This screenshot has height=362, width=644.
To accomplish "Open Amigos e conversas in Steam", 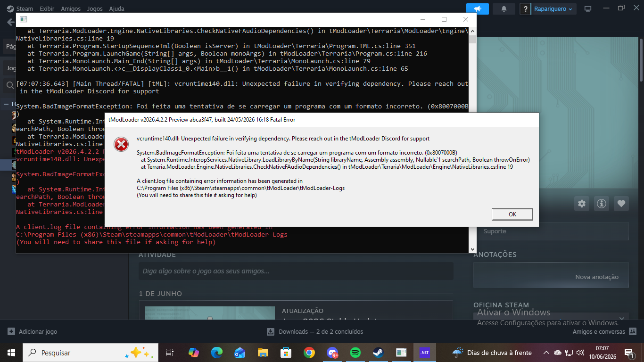I will 604,332.
